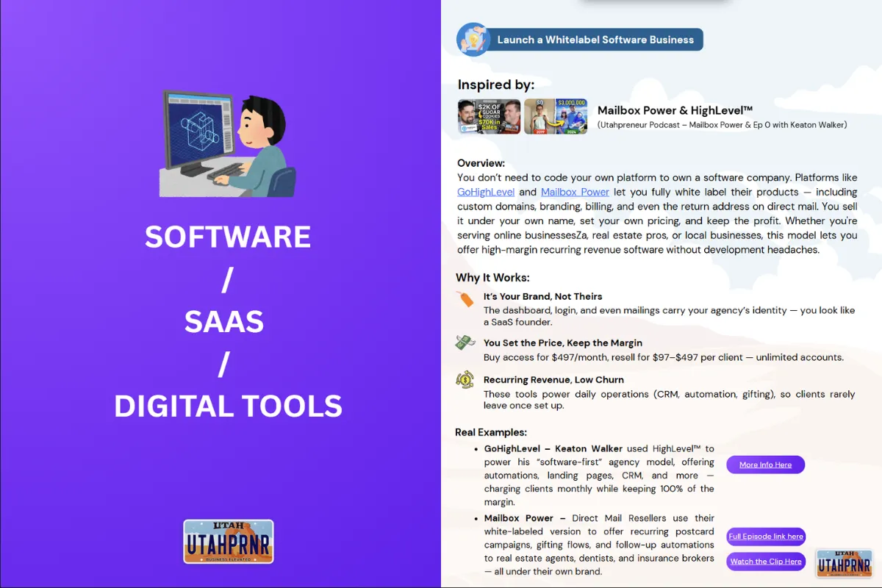Image resolution: width=882 pixels, height=588 pixels.
Task: Click the large UTAHPRNR license plate logo
Action: [229, 542]
